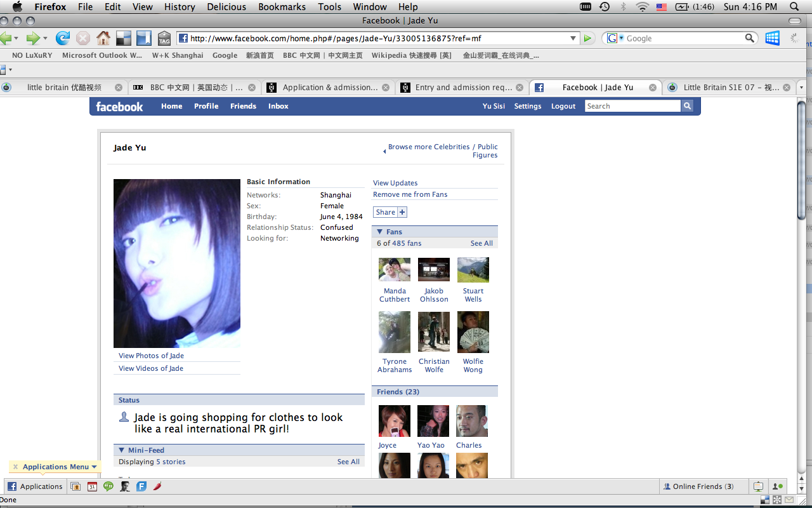
Task: Click the Facebook search magnifier button
Action: 687,106
